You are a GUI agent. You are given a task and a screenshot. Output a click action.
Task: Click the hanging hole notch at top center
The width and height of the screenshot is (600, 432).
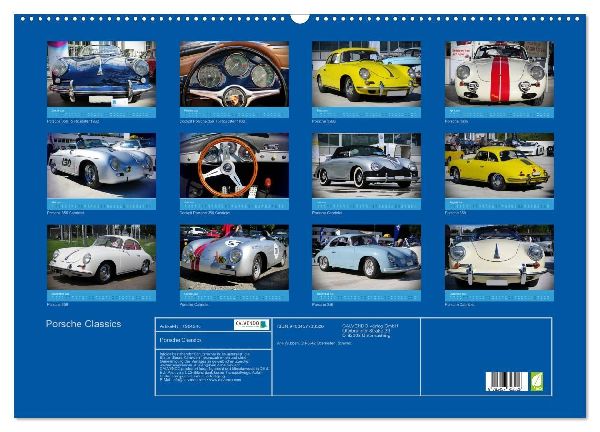click(x=300, y=18)
